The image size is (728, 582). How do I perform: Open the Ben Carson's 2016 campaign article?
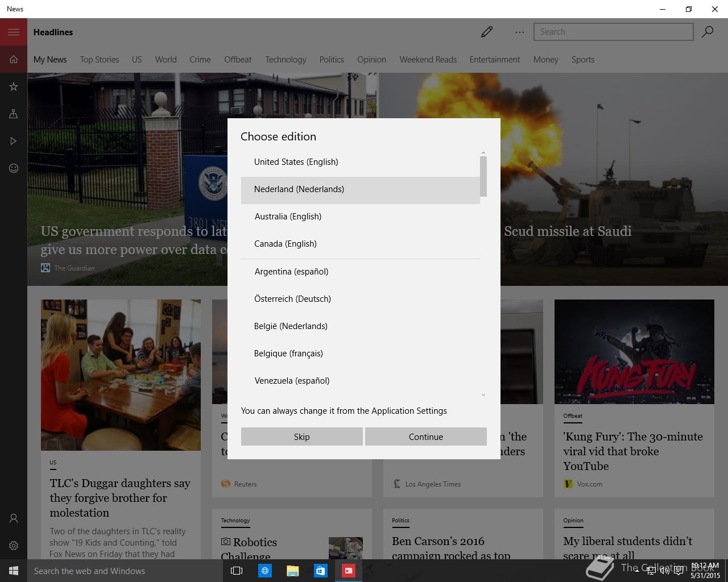pos(463,534)
